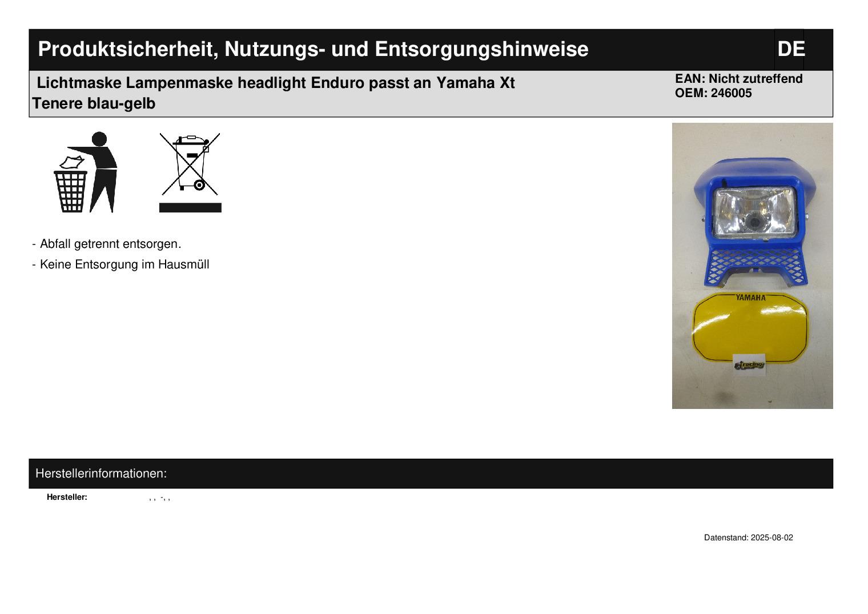Select the DE language code box
The height and width of the screenshot is (614, 868).
(790, 49)
